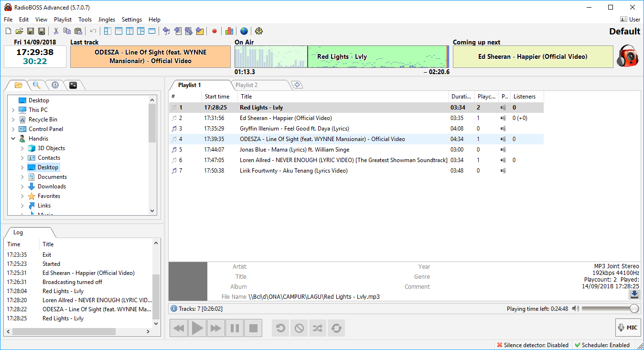The width and height of the screenshot is (644, 350).
Task: Click the Undo arrow in the toolbar
Action: [93, 31]
